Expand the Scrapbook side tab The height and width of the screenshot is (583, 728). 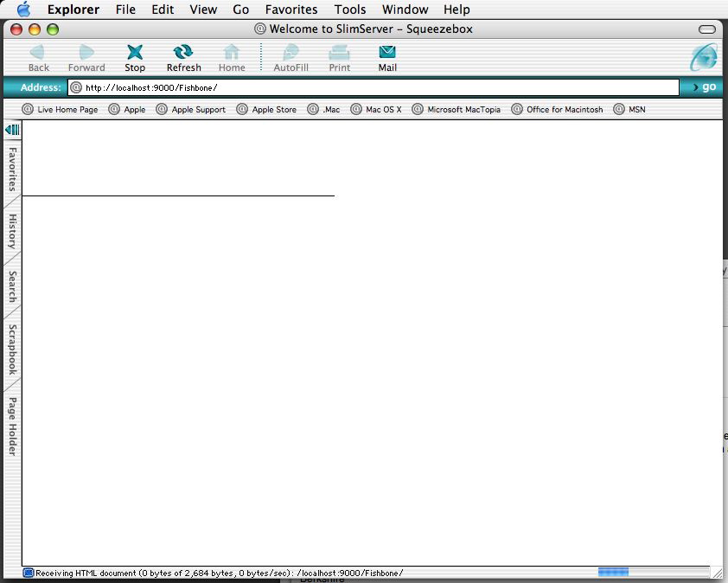click(x=12, y=349)
